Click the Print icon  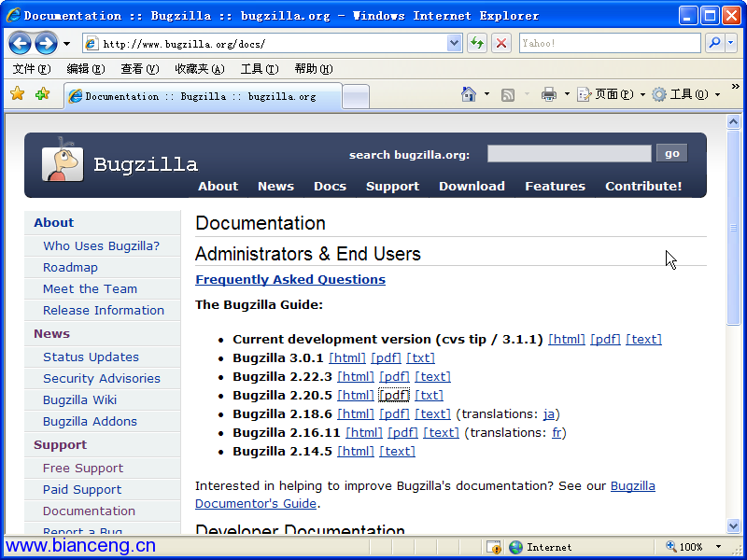549,94
